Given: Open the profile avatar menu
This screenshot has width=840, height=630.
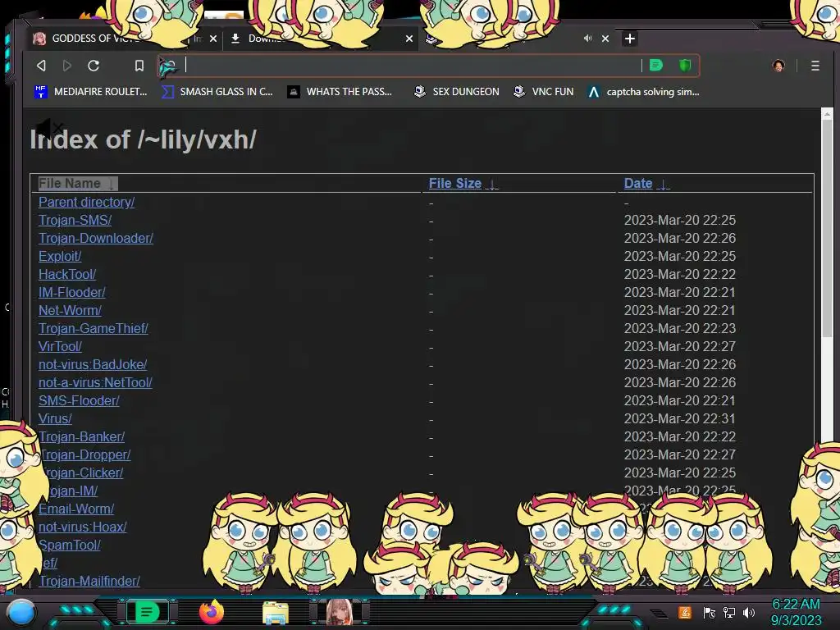Looking at the screenshot, I should pos(778,66).
